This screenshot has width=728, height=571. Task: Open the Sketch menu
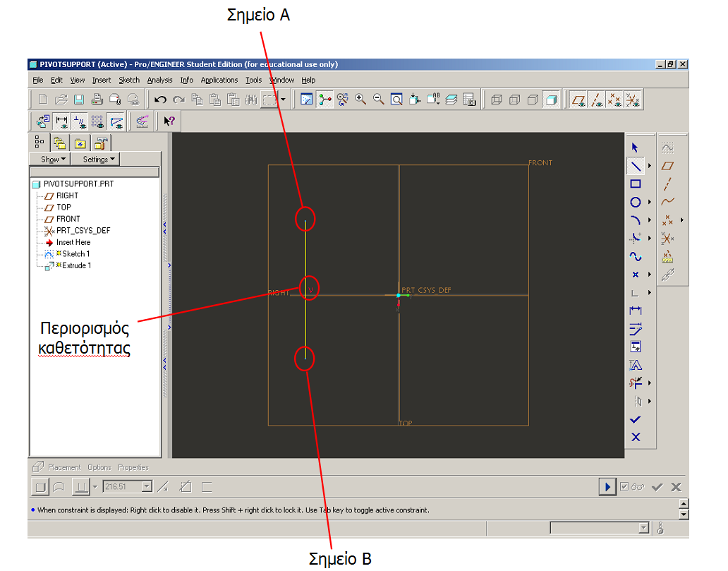click(129, 80)
